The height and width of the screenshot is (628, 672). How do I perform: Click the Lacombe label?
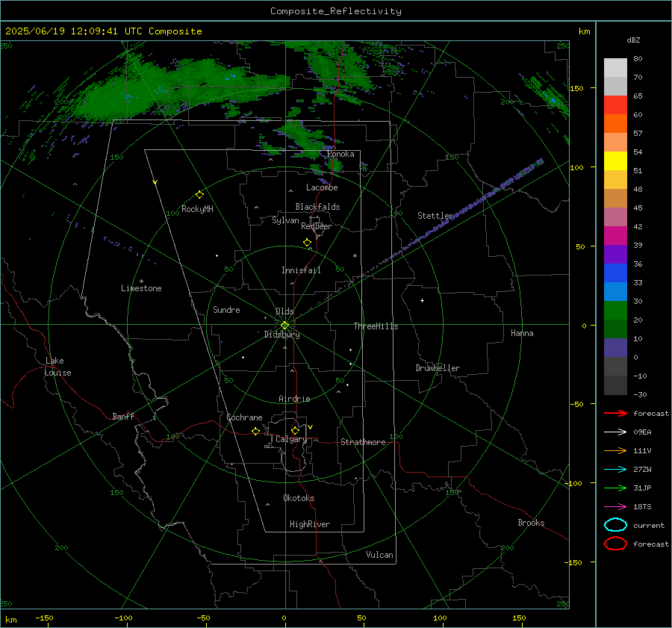322,187
